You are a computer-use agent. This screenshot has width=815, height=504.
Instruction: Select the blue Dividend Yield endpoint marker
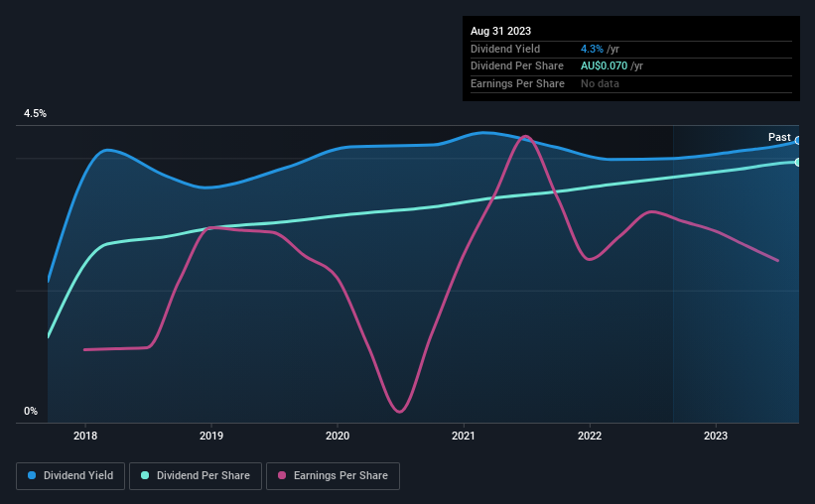(798, 141)
